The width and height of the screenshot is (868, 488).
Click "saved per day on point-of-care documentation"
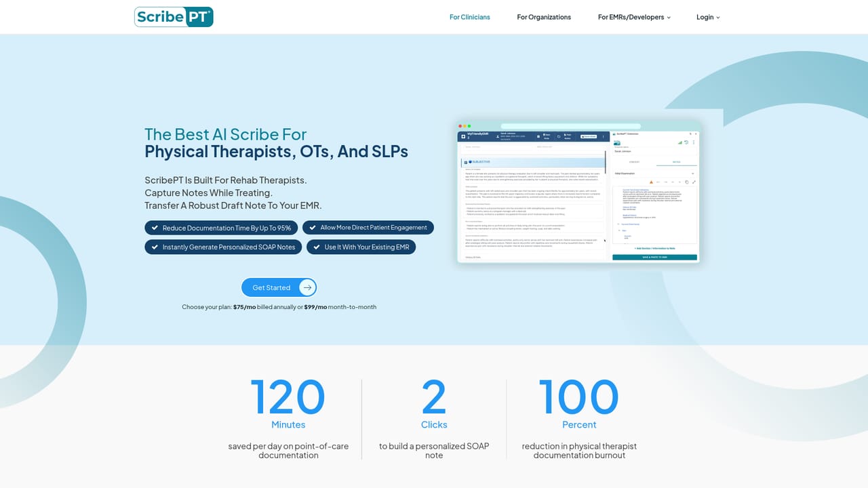288,451
